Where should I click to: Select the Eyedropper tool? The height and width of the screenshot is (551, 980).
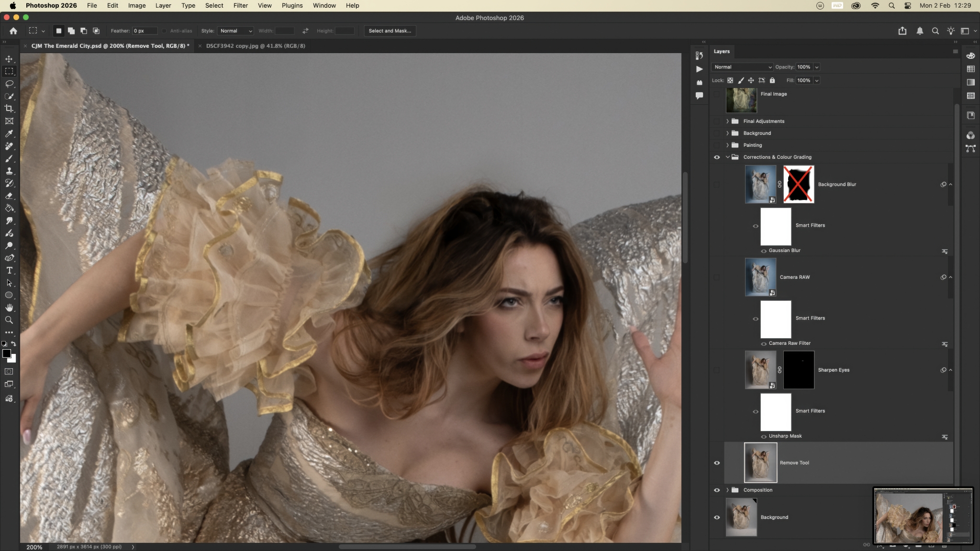(x=9, y=133)
